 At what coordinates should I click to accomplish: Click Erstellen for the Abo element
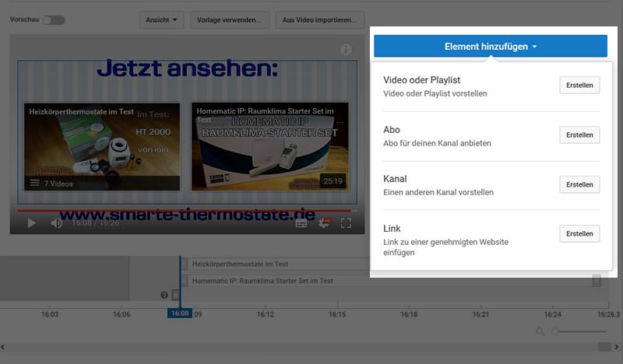tap(579, 135)
